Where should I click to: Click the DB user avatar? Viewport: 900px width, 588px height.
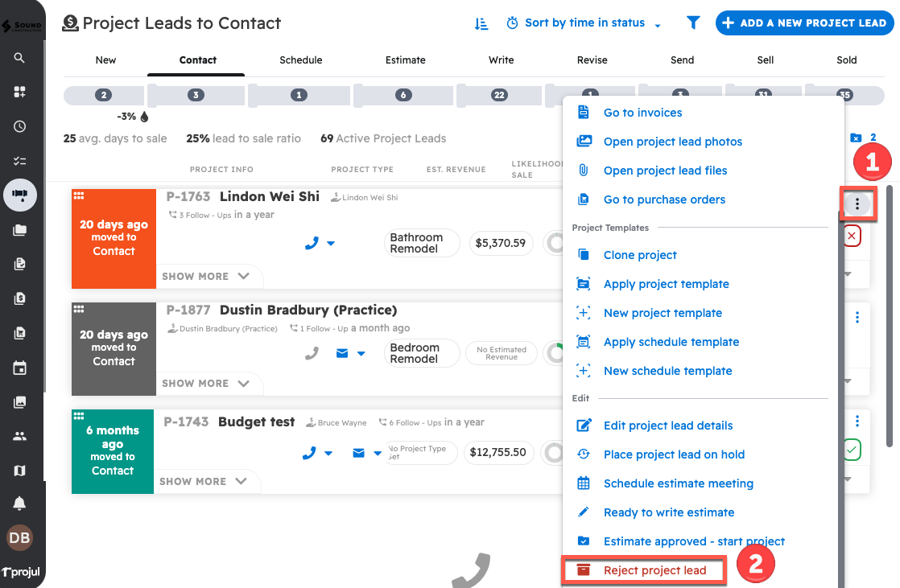19,537
